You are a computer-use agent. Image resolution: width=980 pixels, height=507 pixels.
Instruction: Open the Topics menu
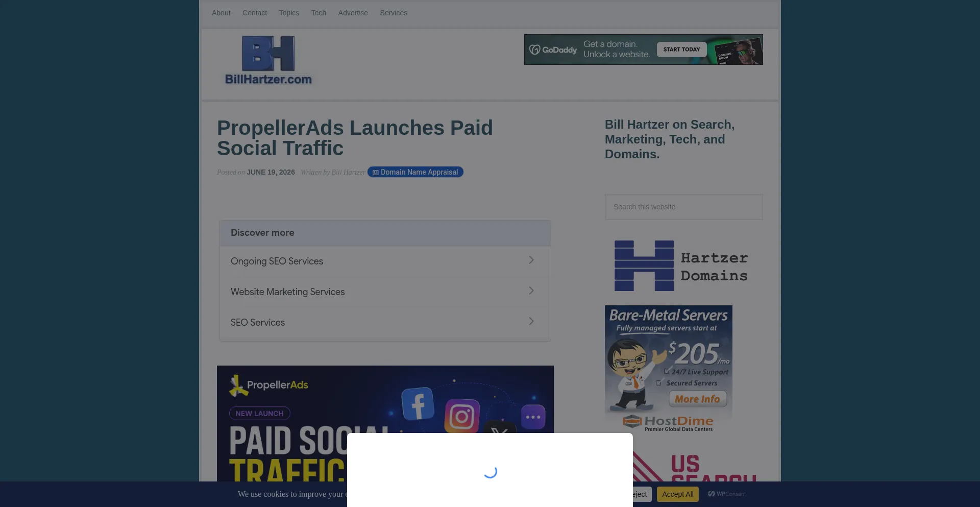coord(289,13)
